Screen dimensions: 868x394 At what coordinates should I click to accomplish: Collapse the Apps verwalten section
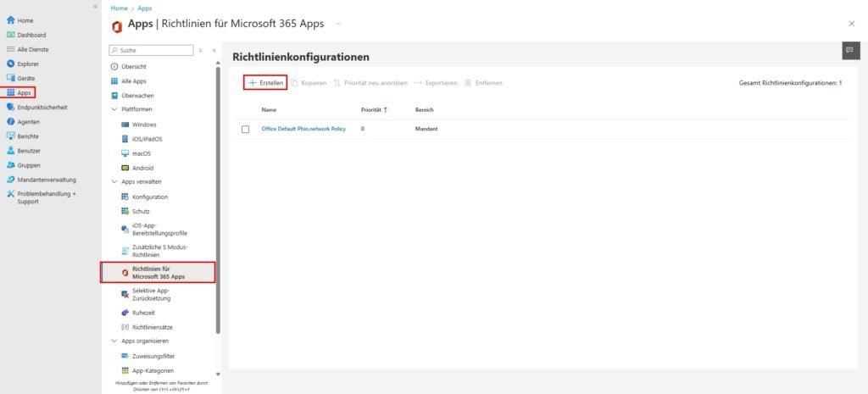(114, 182)
